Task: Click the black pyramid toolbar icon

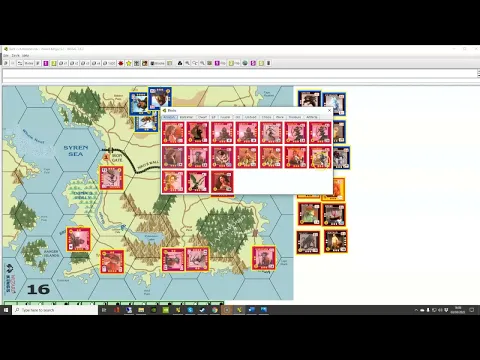Action: (180, 63)
